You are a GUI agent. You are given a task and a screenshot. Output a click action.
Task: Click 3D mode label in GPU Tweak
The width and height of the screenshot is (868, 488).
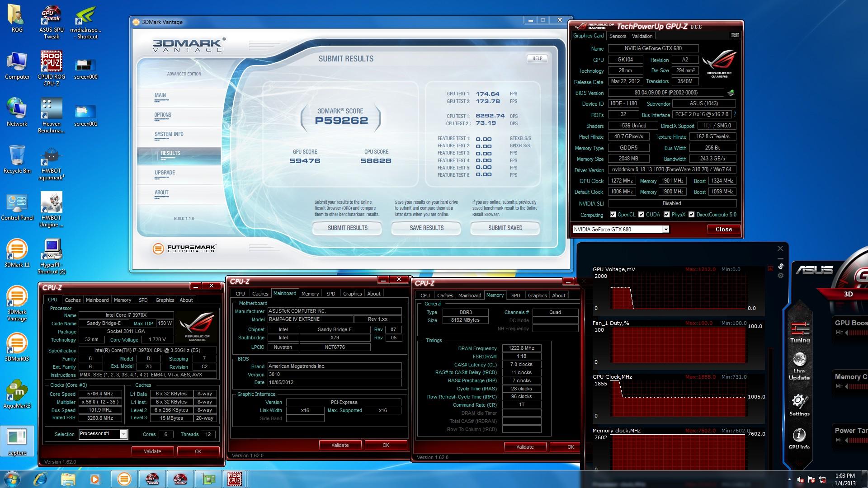coord(848,294)
